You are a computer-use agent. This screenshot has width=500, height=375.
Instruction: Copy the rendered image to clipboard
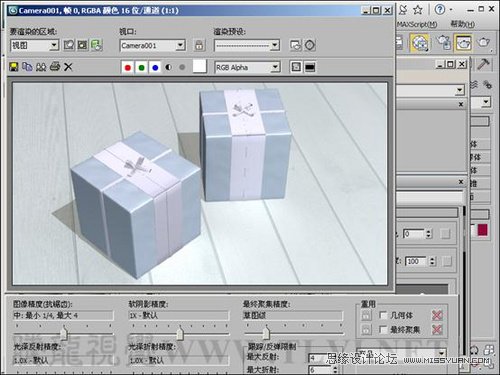click(27, 67)
